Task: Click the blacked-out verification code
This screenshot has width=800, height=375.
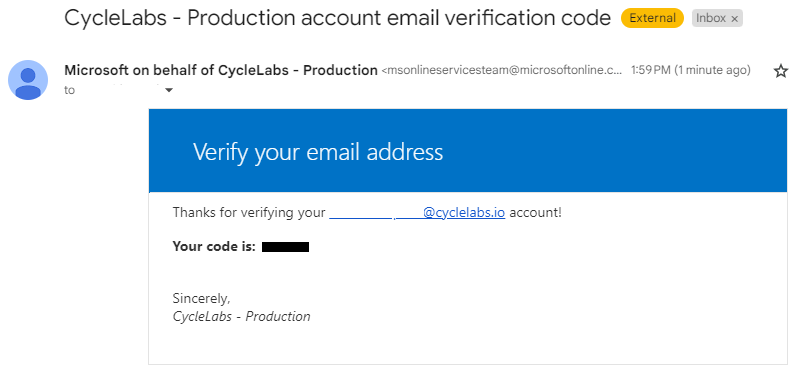Action: click(x=285, y=247)
